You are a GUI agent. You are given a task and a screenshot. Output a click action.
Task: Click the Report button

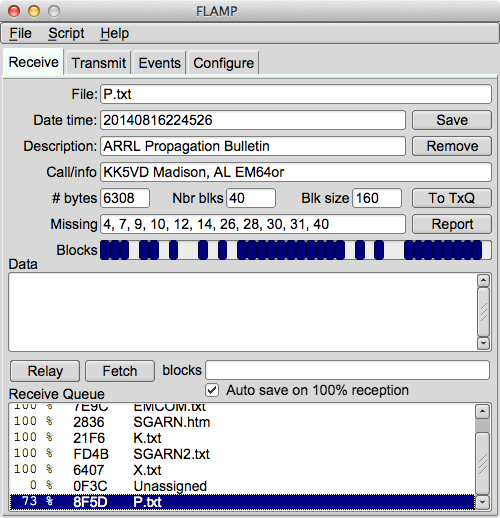452,224
